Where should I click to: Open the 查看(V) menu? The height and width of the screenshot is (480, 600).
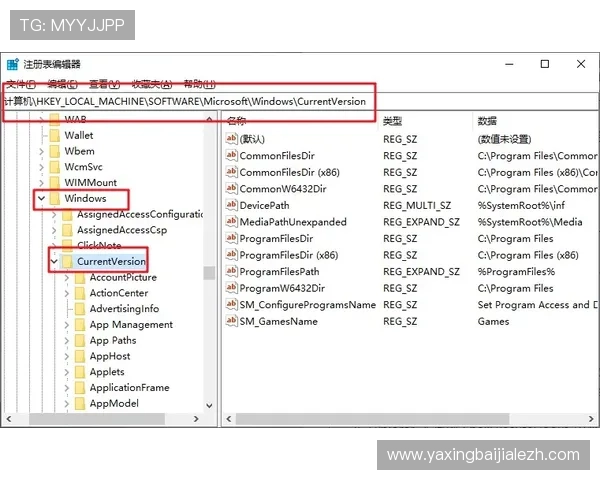104,84
